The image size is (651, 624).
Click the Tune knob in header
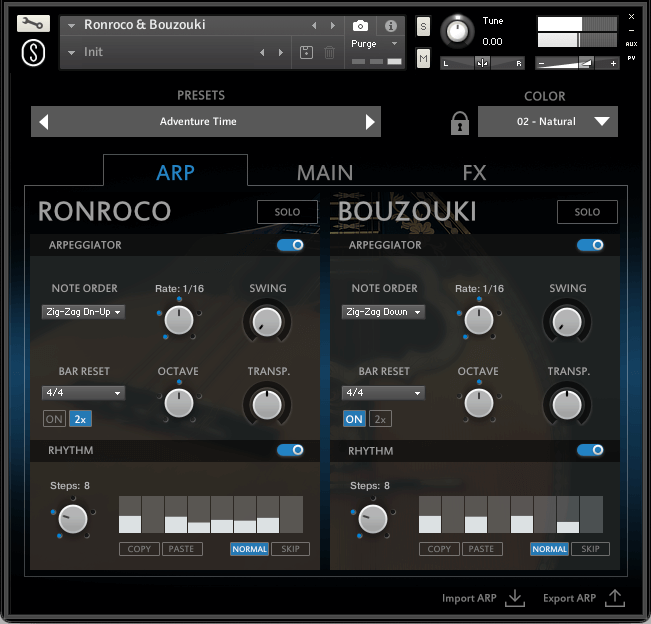point(458,30)
